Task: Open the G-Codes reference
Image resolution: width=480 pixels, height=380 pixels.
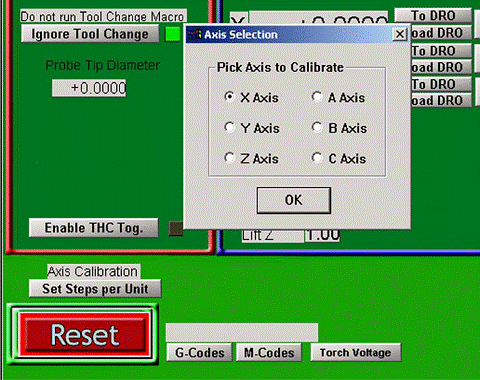Action: click(x=200, y=353)
